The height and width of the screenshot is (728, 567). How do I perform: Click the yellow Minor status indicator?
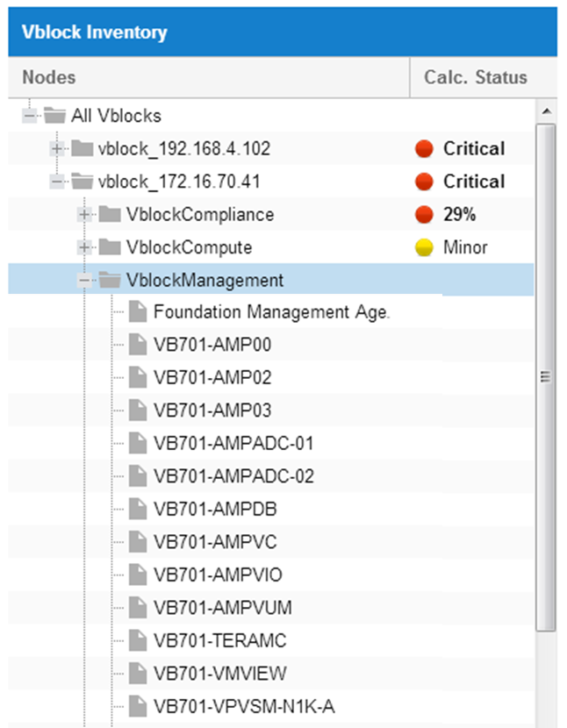tap(424, 247)
